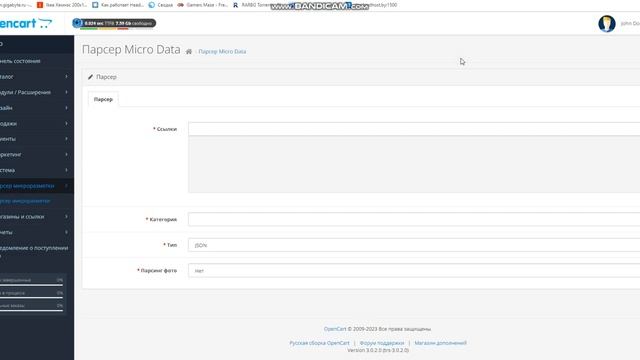This screenshot has width=640, height=360.
Task: Expand the Отчеты sidebar menu
Action: (x=37, y=232)
